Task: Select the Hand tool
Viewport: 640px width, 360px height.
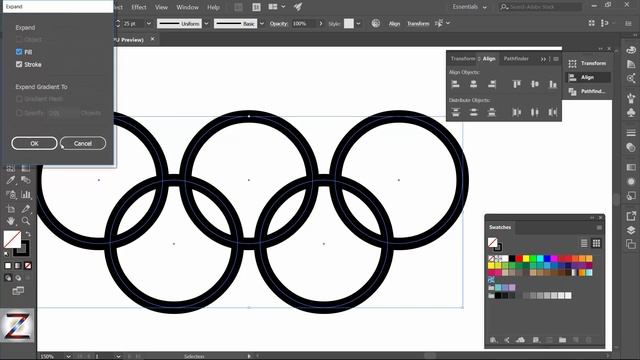Action: 11,221
